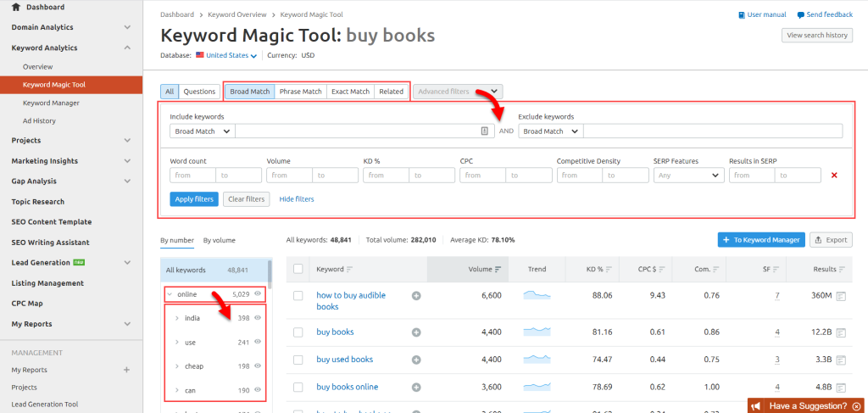Open the SERP Features 'Any' dropdown
This screenshot has width=868, height=413.
(688, 176)
